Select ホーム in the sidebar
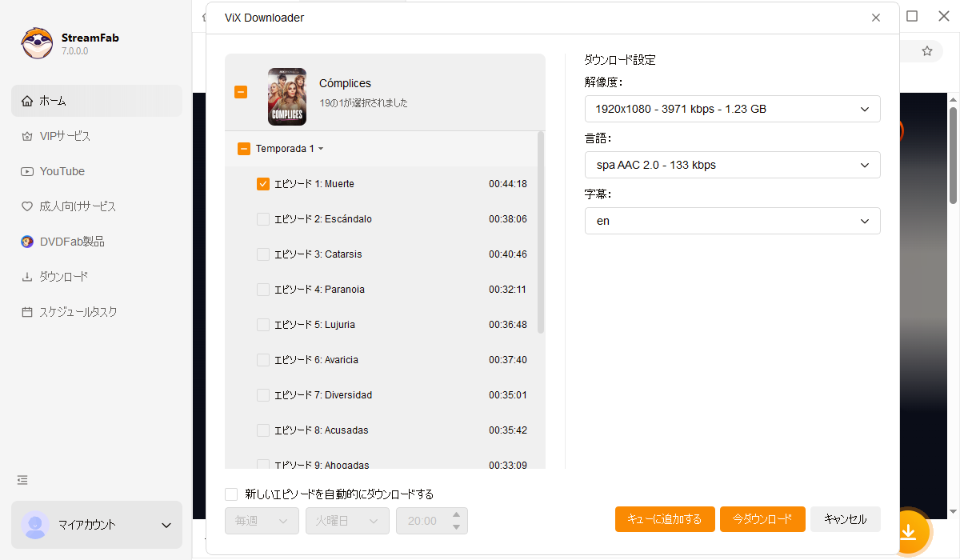The height and width of the screenshot is (560, 960). [x=56, y=100]
